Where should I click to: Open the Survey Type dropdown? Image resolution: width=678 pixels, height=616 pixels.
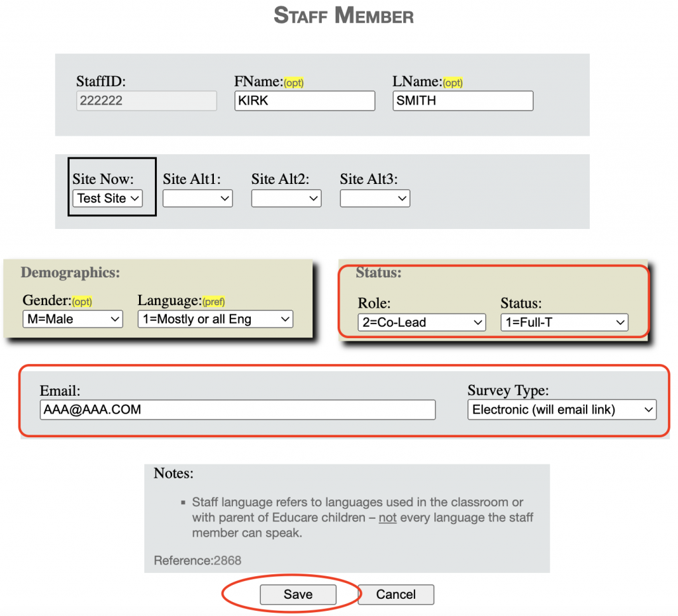tap(561, 410)
